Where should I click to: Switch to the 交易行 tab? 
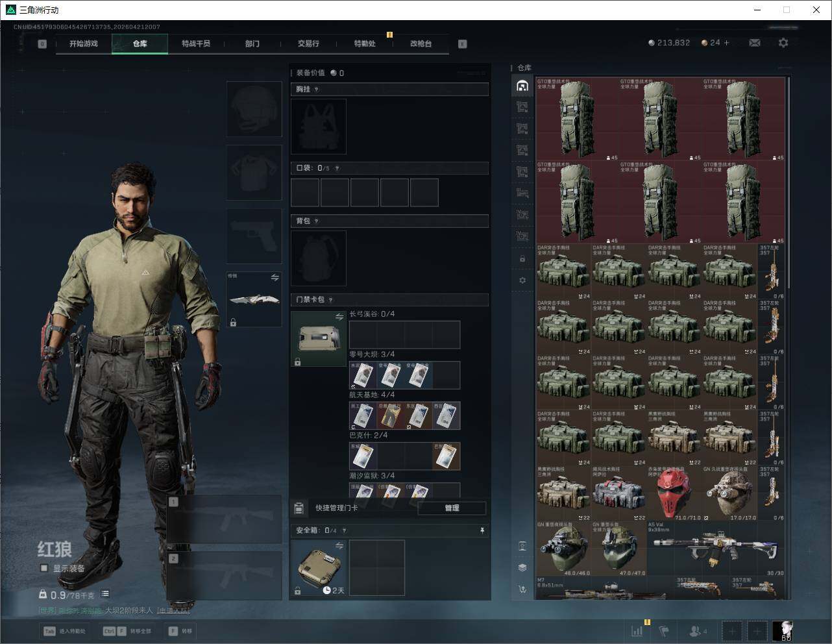(x=308, y=43)
